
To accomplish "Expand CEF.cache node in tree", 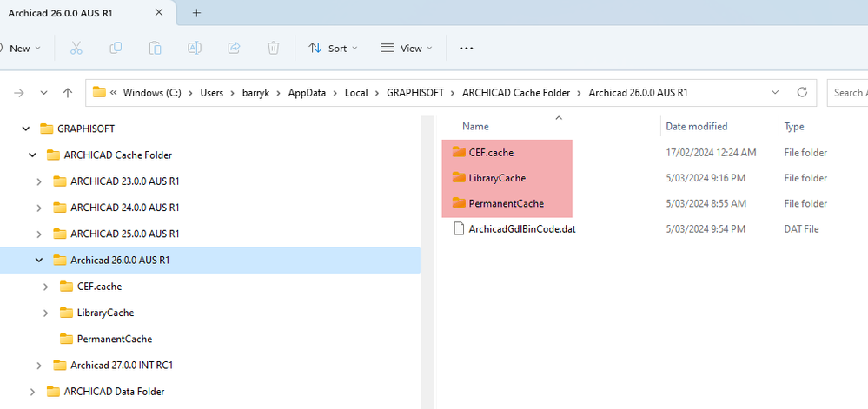I will (x=45, y=287).
